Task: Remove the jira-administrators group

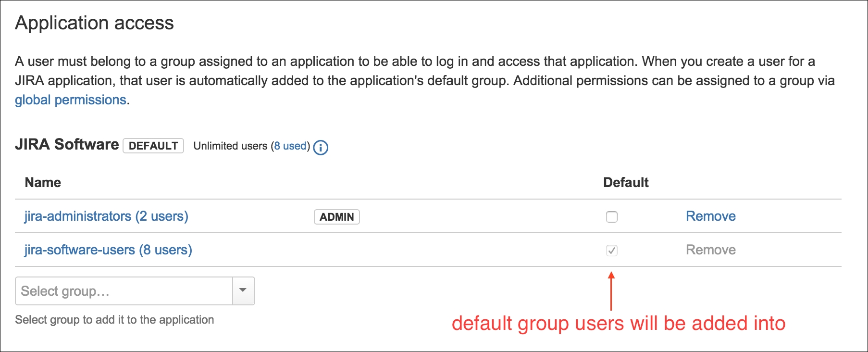Action: 711,216
